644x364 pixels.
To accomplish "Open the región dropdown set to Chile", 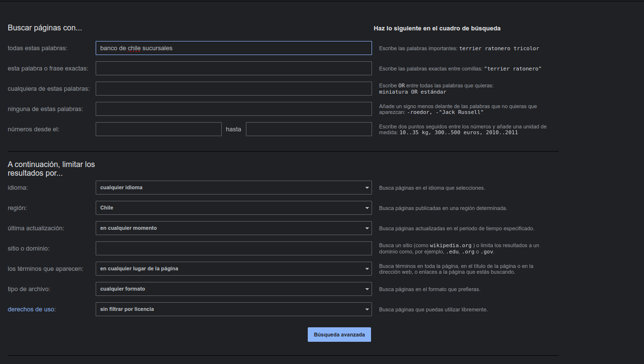I will click(233, 208).
